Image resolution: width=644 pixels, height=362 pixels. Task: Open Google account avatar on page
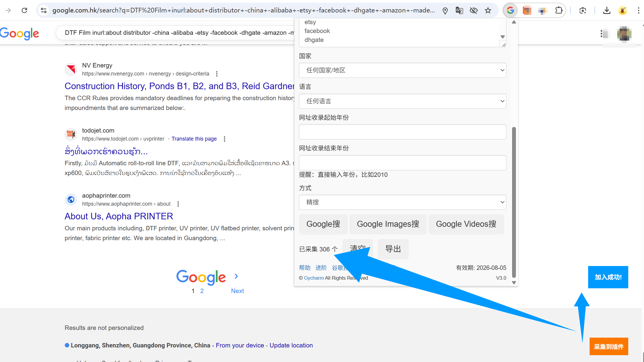[624, 34]
